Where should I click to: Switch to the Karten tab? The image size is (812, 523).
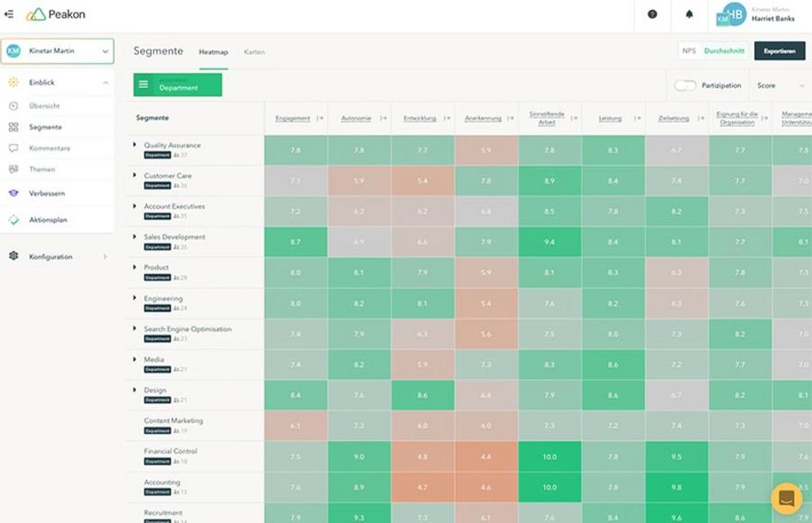pos(254,52)
